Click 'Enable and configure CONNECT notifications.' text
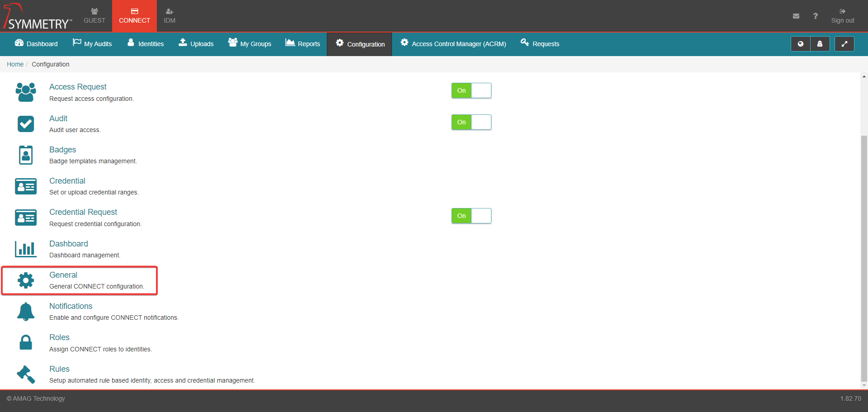 [114, 317]
